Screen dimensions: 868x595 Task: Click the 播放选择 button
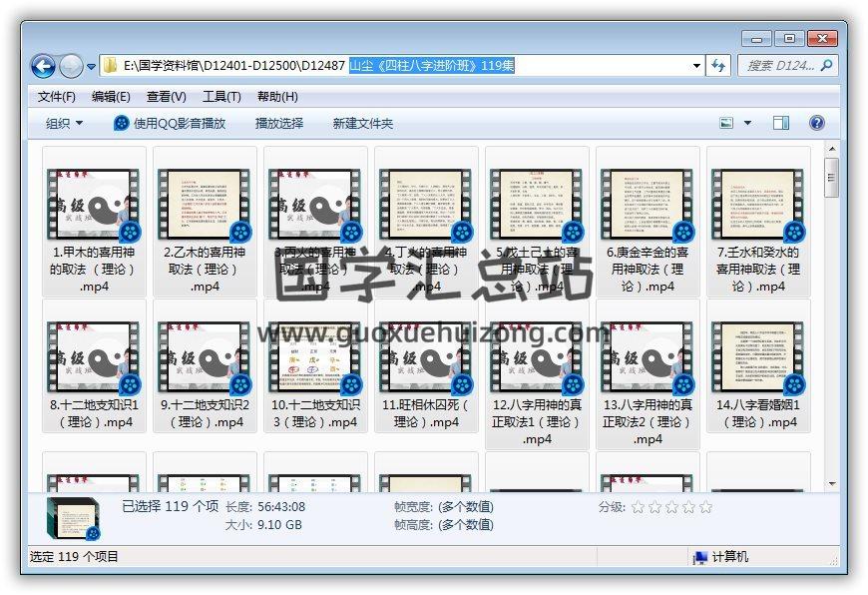pyautogui.click(x=279, y=123)
